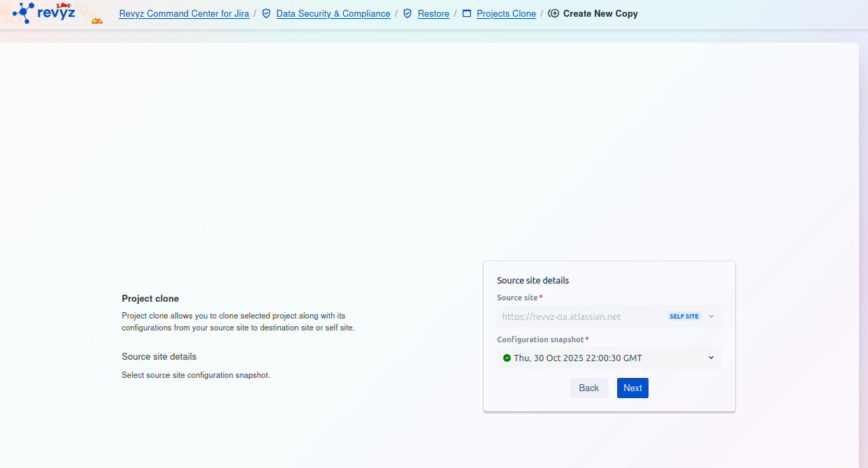Click the shield icon before Data Security & Compliance
This screenshot has width=868, height=468.
point(266,13)
